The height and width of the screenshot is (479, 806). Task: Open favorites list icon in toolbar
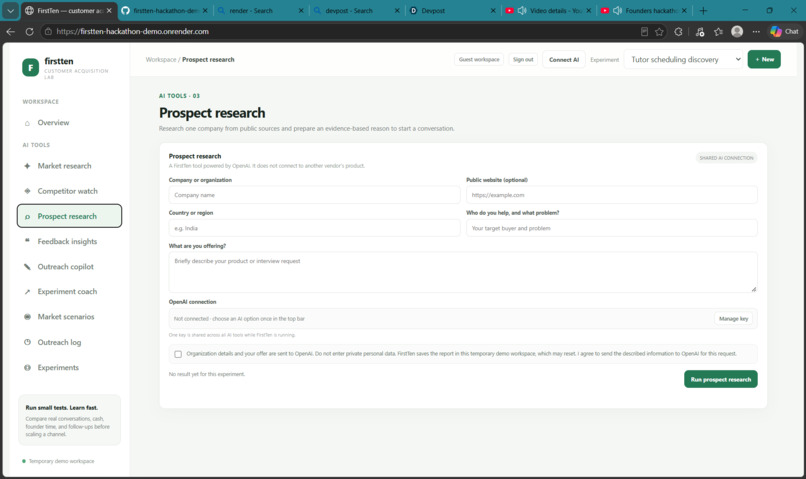719,32
